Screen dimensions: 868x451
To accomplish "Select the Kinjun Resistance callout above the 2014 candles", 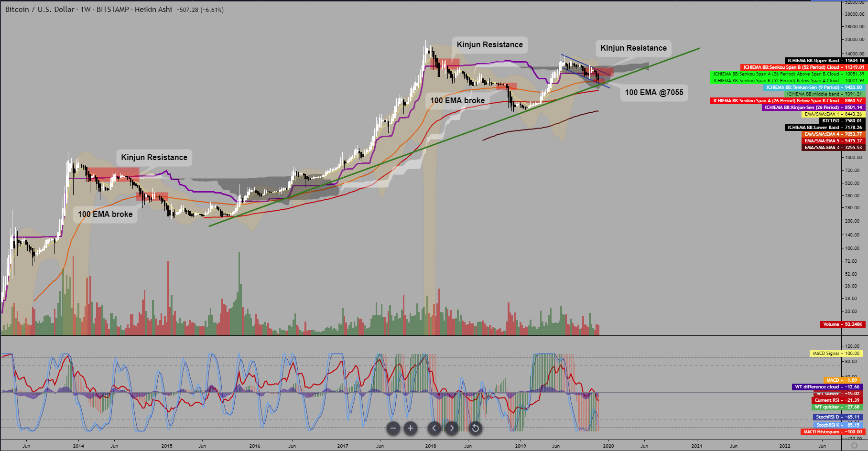I will [x=154, y=157].
